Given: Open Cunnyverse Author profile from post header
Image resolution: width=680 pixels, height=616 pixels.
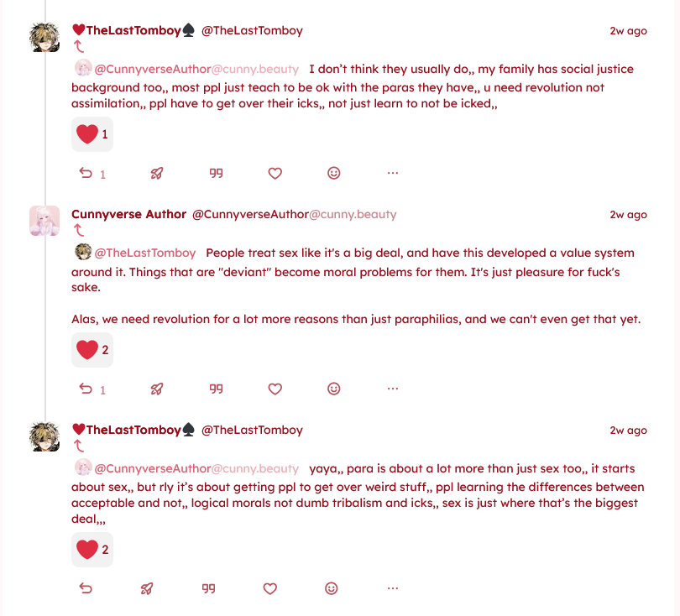Looking at the screenshot, I should click(x=128, y=214).
